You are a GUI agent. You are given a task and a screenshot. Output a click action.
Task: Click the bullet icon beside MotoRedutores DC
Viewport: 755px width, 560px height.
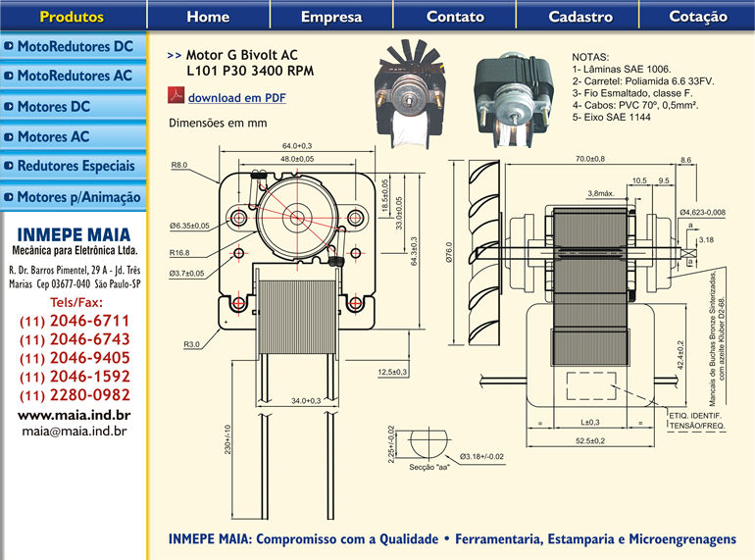coord(9,46)
